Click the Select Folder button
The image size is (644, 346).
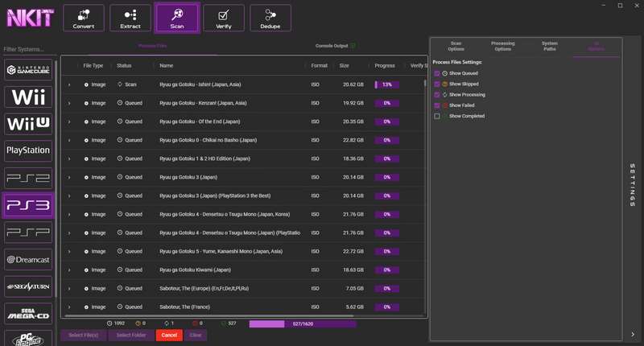pyautogui.click(x=131, y=336)
